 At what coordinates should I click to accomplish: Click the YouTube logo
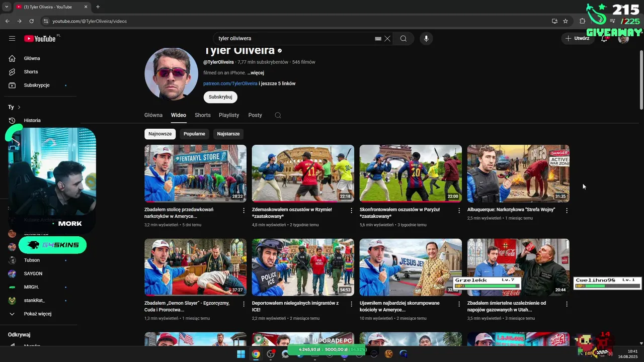40,38
